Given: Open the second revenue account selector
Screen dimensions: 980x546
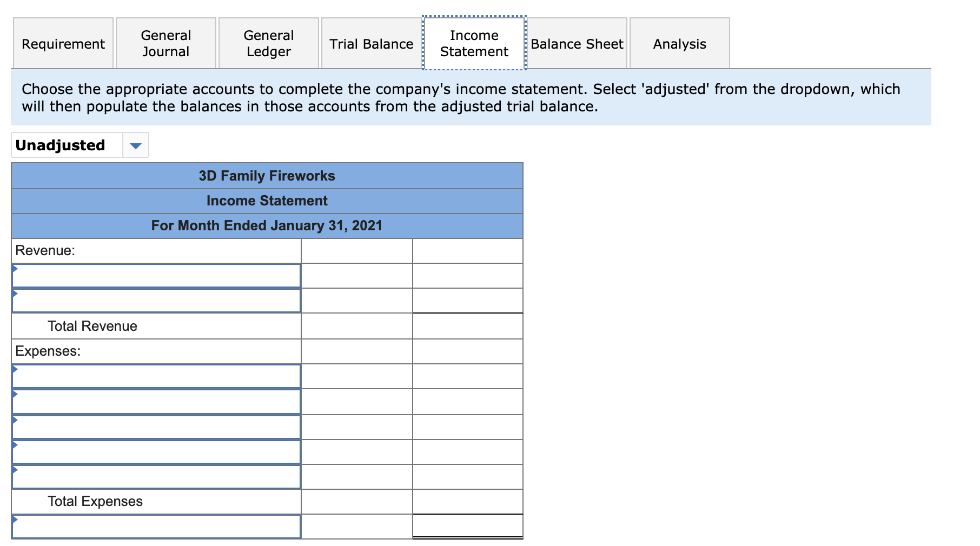Looking at the screenshot, I should coord(156,301).
